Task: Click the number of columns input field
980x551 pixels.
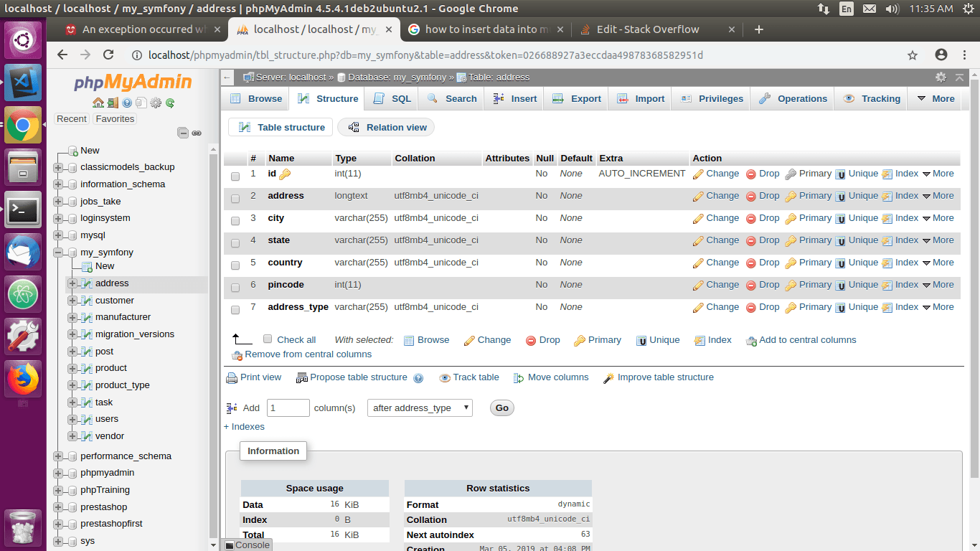Action: tap(288, 408)
